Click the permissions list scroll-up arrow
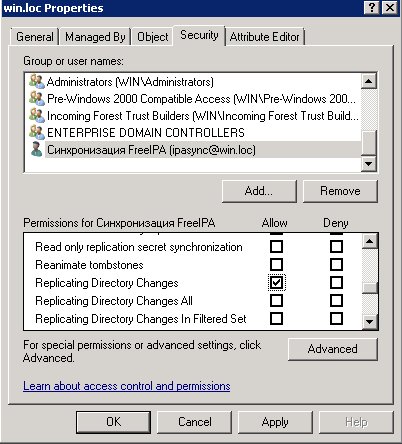This screenshot has height=444, width=402. pos(369,241)
